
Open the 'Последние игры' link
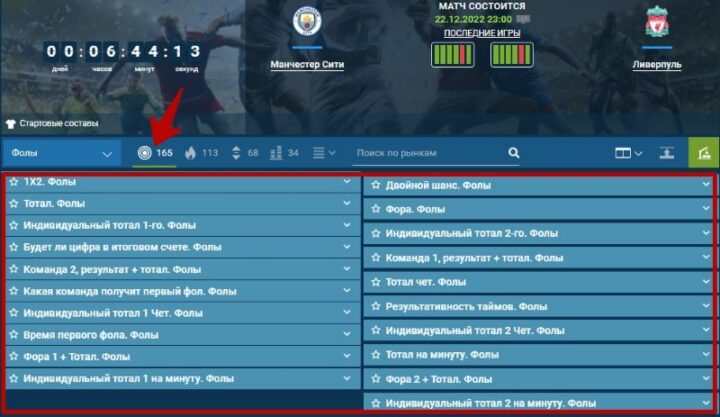coord(482,32)
